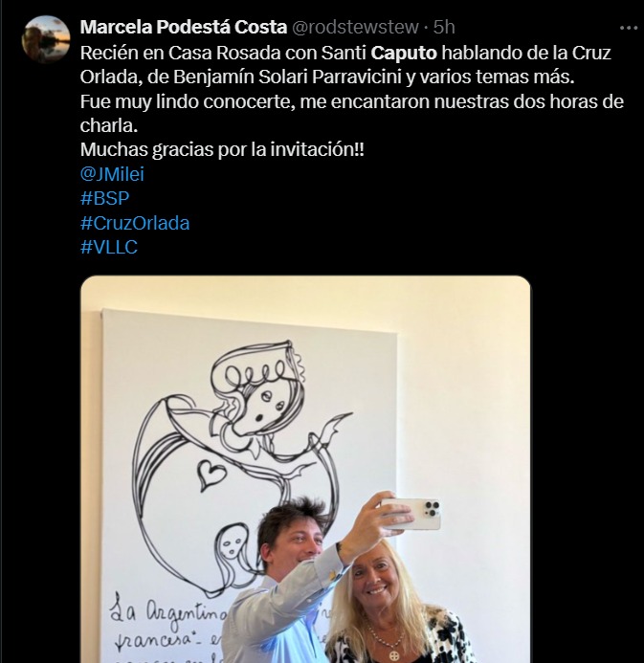Image resolution: width=644 pixels, height=663 pixels.
Task: Click handwritten 'La Argentina' text in photo
Action: click(x=169, y=612)
